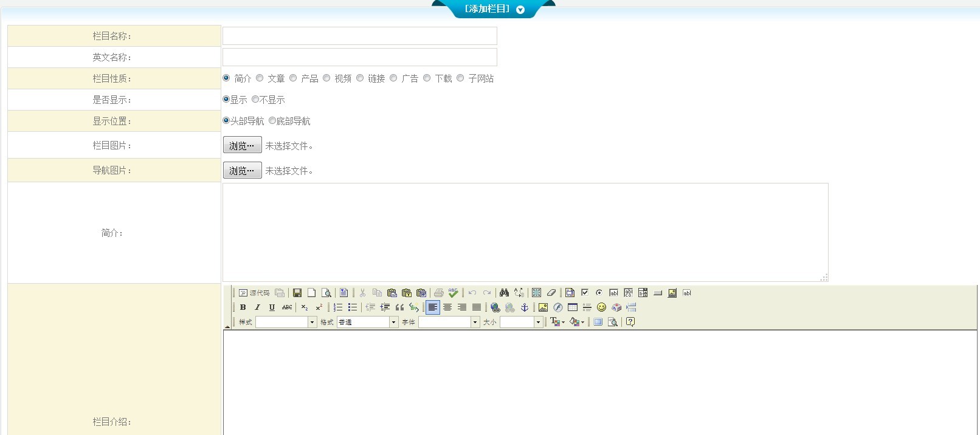Screen dimensions: 980x435
Task: Click the italic formatting icon
Action: point(257,307)
